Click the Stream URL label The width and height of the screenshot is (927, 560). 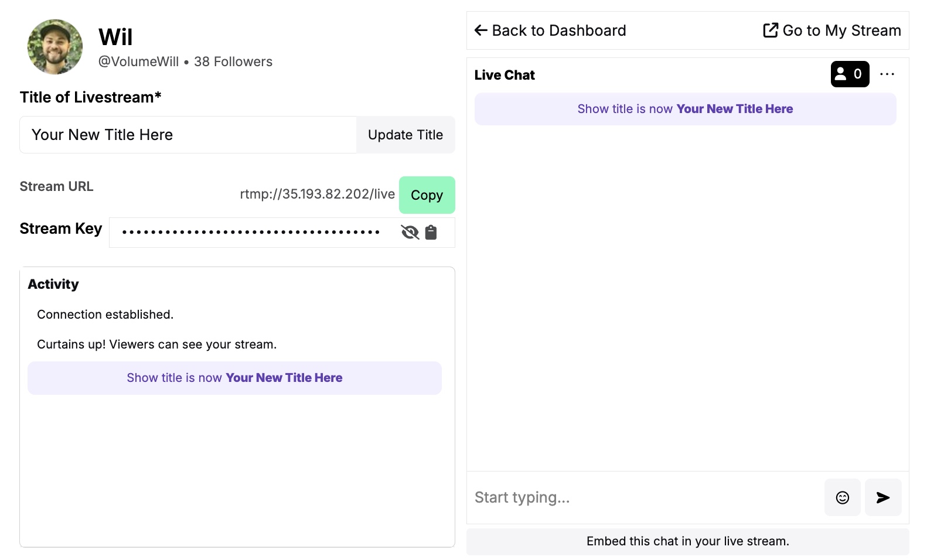click(56, 186)
